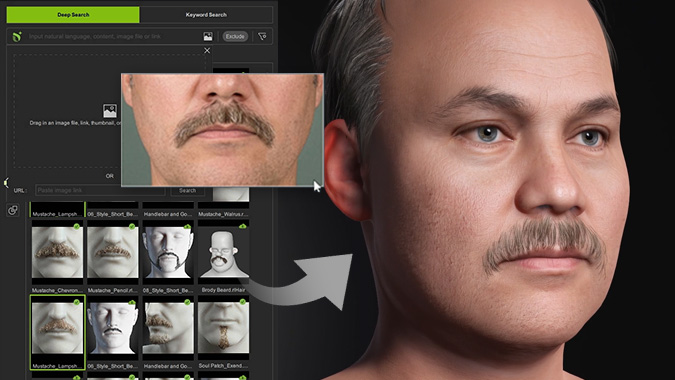Focus the Paste image link URL field
Image resolution: width=675 pixels, height=380 pixels.
[100, 190]
